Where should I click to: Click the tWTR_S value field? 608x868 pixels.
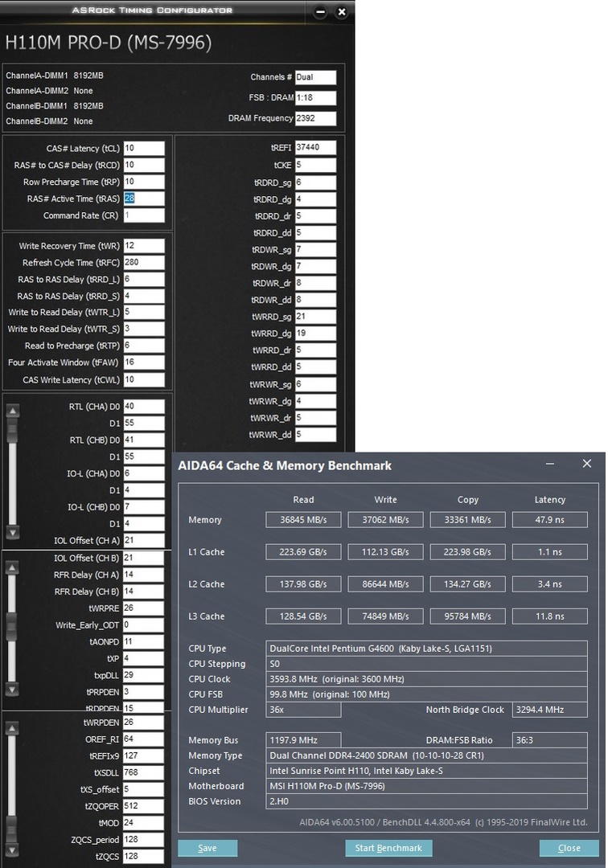pos(144,329)
